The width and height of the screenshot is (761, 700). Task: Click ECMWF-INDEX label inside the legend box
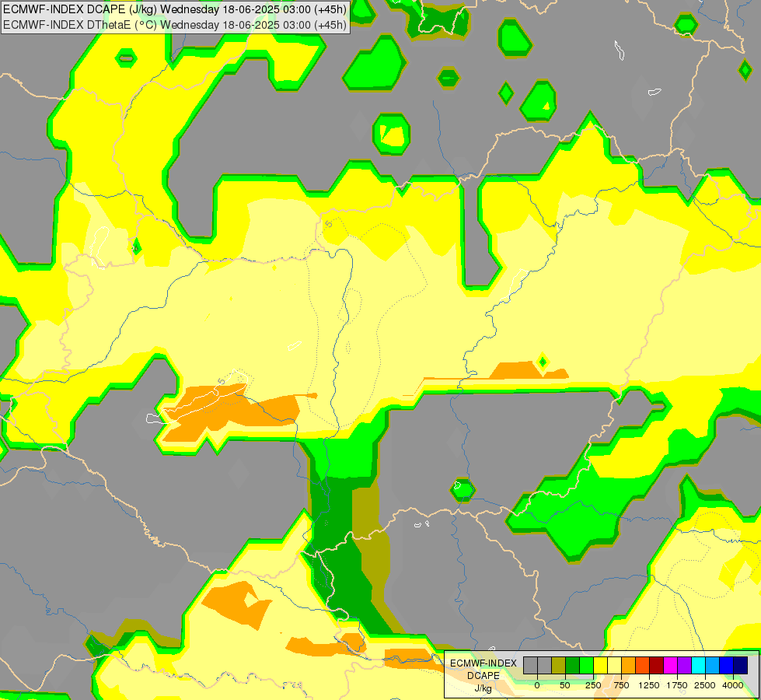(x=483, y=663)
